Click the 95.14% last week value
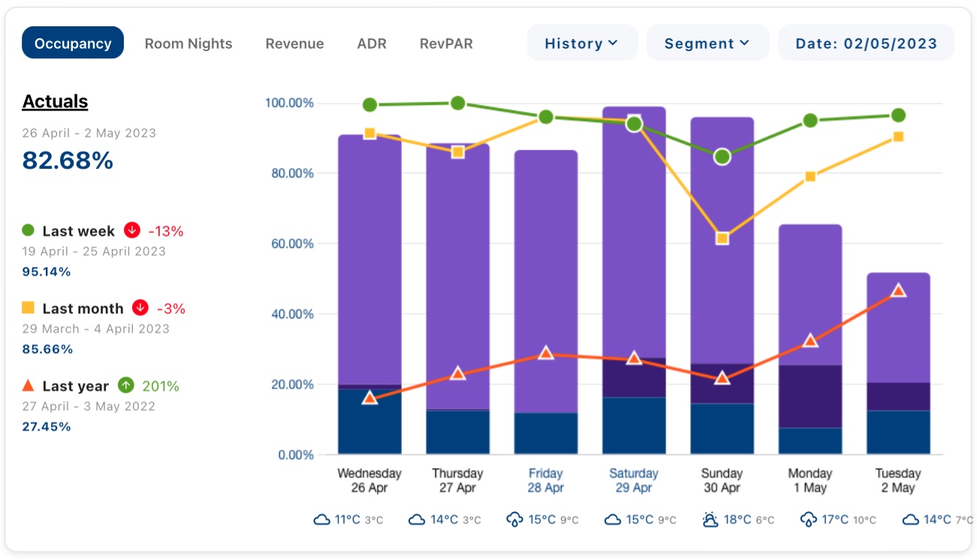The image size is (977, 560). click(47, 272)
